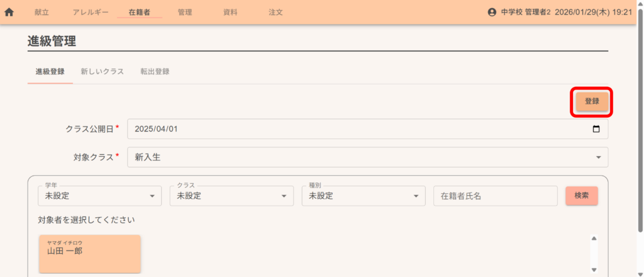The image size is (644, 277).
Task: Open the 注文 menu
Action: point(275,12)
